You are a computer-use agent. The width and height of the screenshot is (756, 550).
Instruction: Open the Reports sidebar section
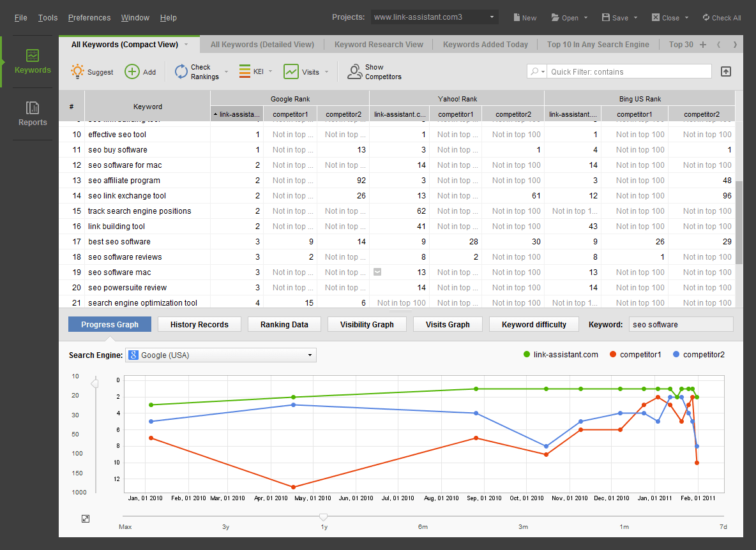(x=33, y=114)
